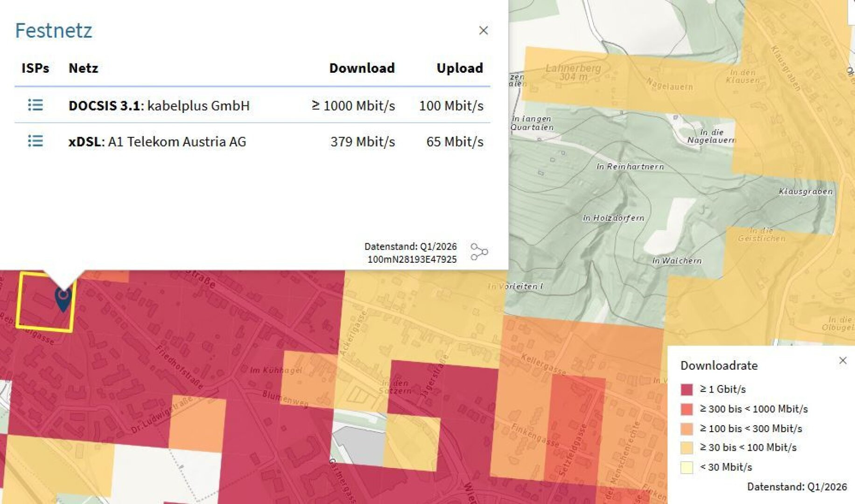The width and height of the screenshot is (855, 504).
Task: Click the ≥ 1 Gbit/s legend swatch
Action: tap(687, 389)
